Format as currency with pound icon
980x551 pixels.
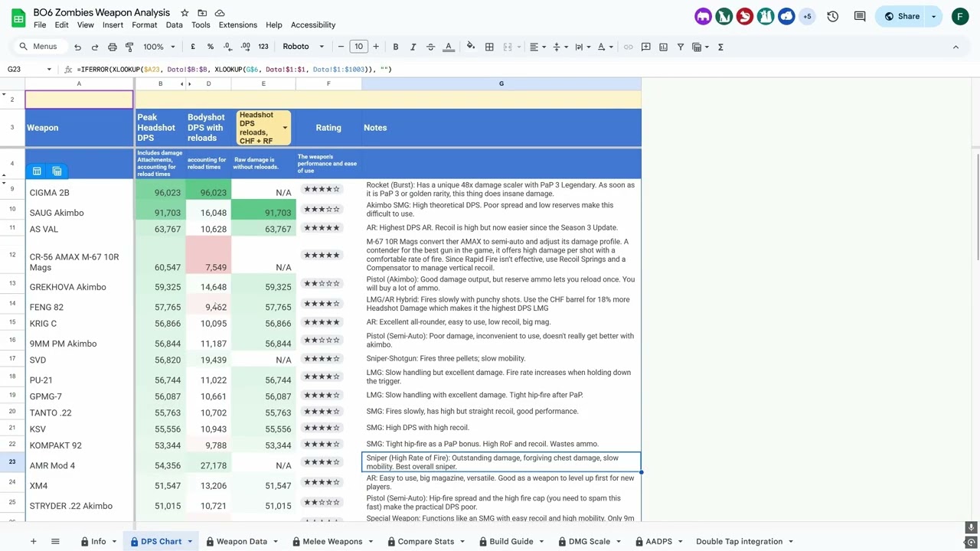pos(193,47)
